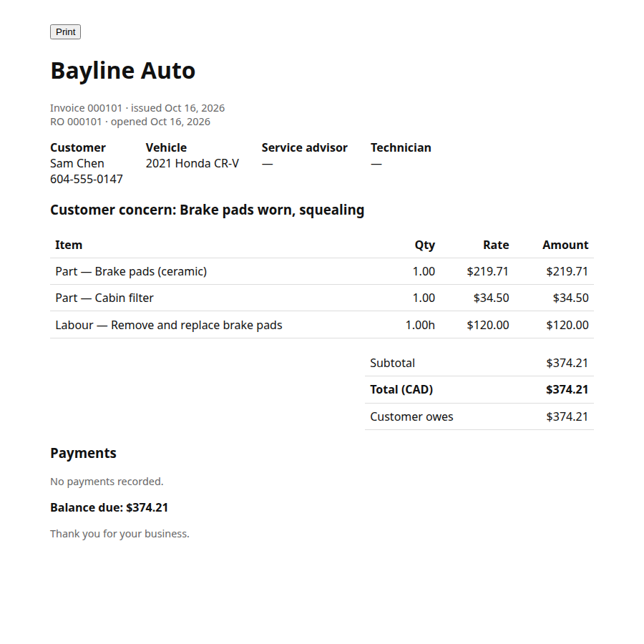
Task: Click the Total (CAD) label
Action: pos(401,389)
